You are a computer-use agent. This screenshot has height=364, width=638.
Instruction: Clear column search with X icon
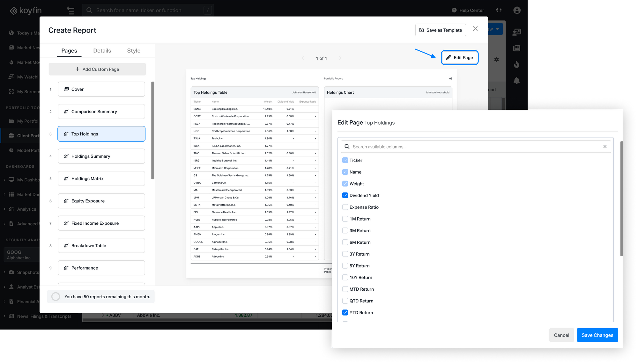(605, 147)
